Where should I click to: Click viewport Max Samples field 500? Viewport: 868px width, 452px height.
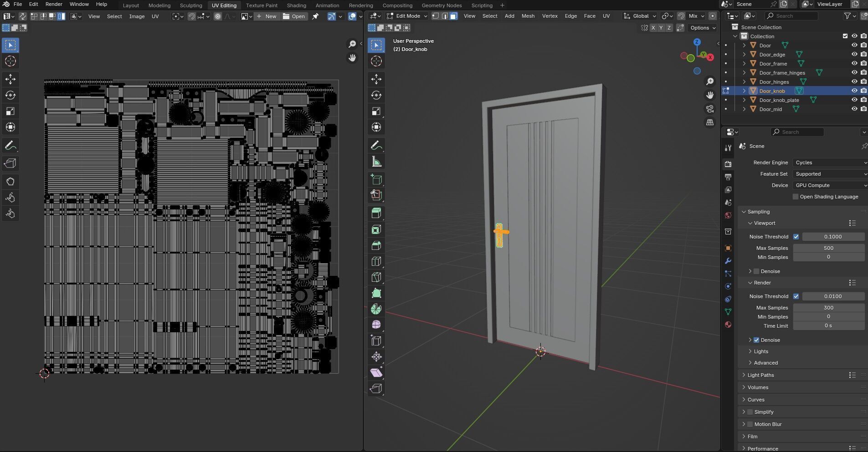point(828,248)
